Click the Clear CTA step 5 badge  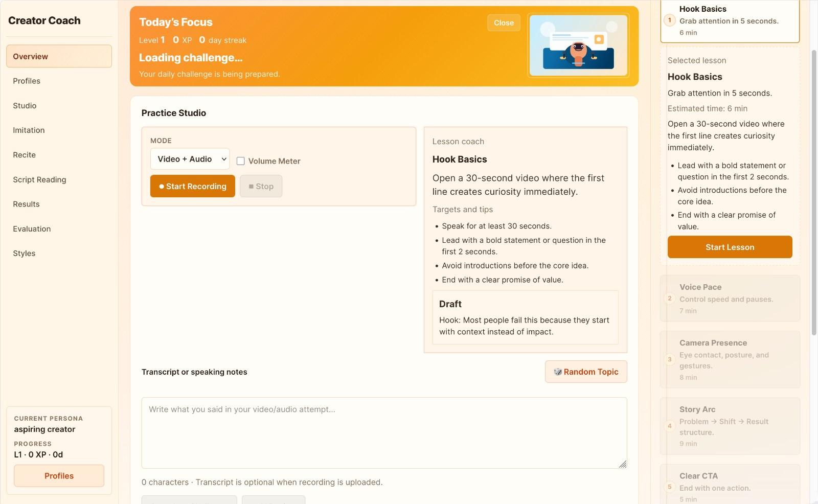coord(669,487)
